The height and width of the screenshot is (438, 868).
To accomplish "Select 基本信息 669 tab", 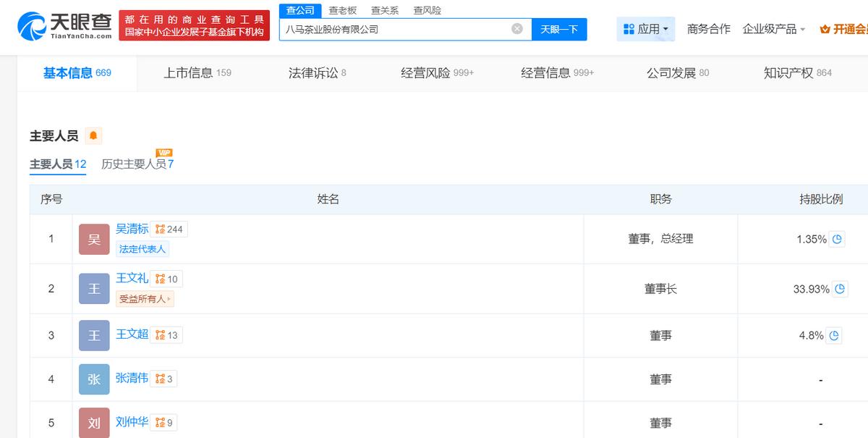I will (x=77, y=72).
